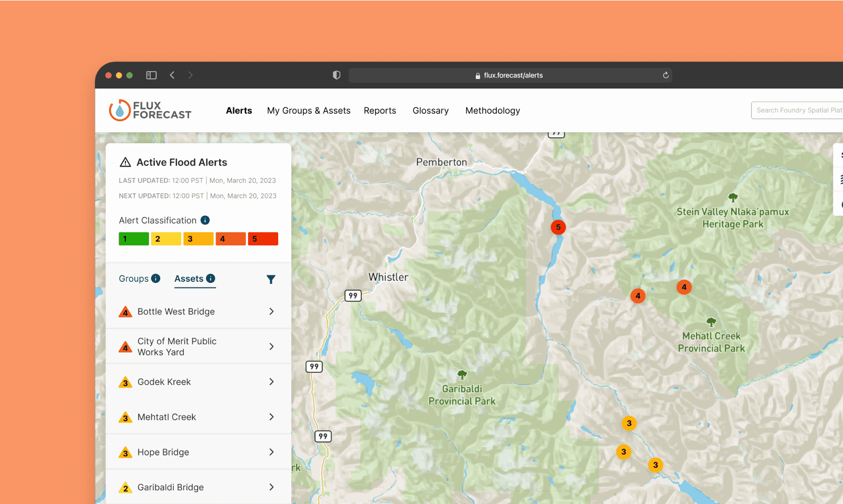Viewport: 843px width, 504px height.
Task: Expand the Hope Bridge row chevron
Action: [x=271, y=452]
